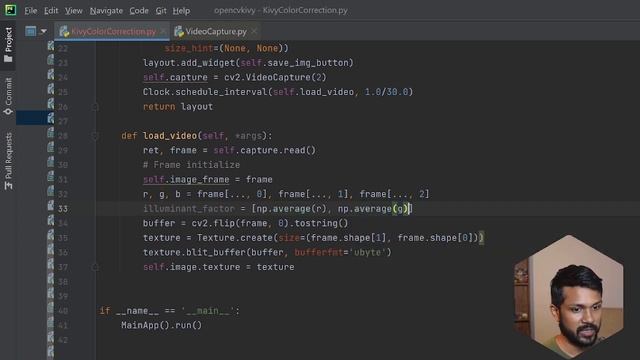Click 'self.capture.read()' on line 29
The height and width of the screenshot is (360, 640).
click(264, 151)
